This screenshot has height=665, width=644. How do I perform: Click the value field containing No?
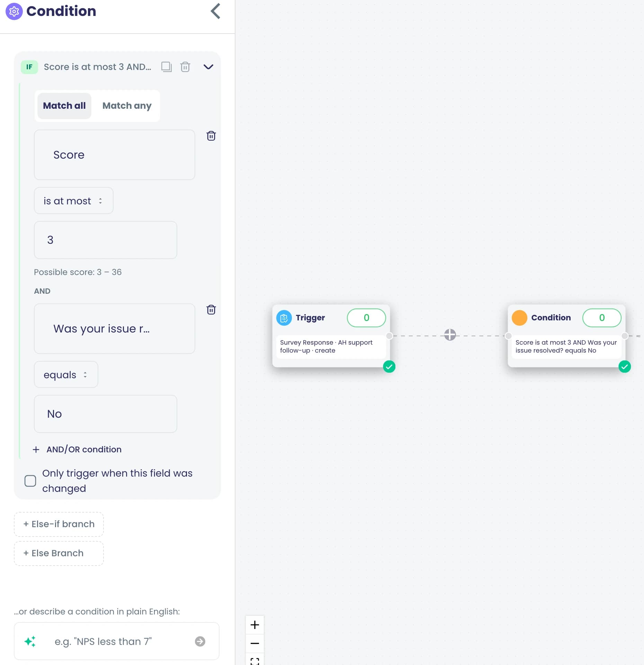click(106, 414)
